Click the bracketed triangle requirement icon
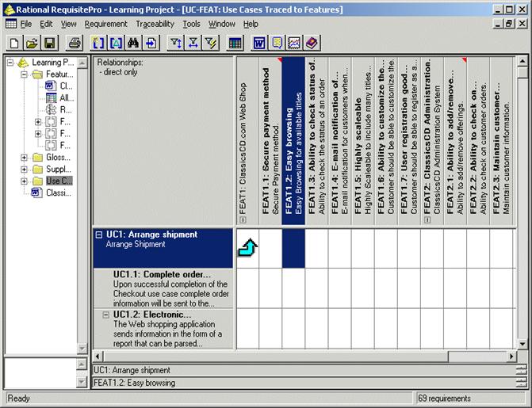This screenshot has width=532, height=408. click(x=116, y=43)
